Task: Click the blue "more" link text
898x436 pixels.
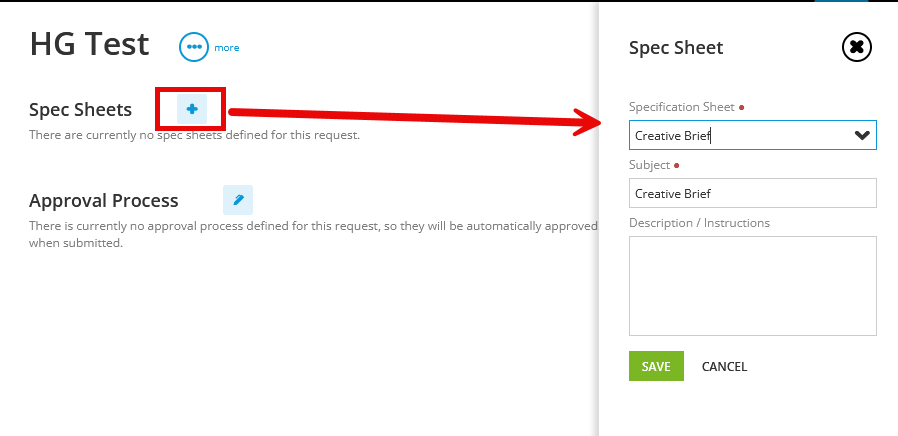Action: click(x=227, y=48)
